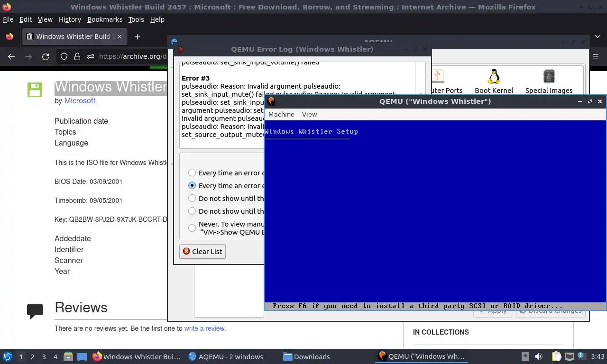Switch to workspace 4 in the pager
This screenshot has height=364, width=607.
[55, 356]
